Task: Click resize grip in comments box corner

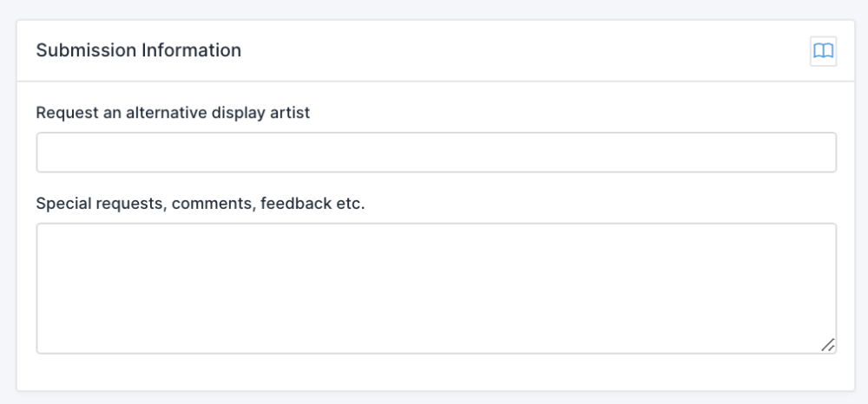Action: (828, 345)
